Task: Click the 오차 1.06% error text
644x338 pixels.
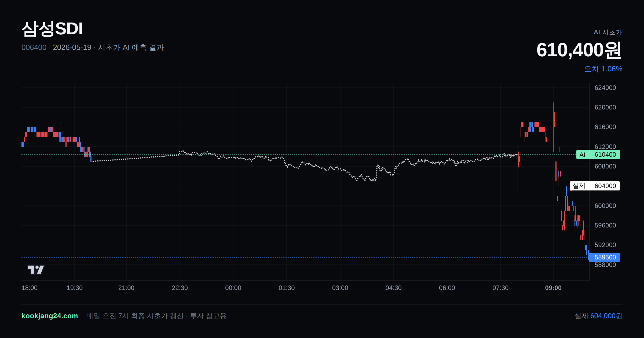Action: 603,69
